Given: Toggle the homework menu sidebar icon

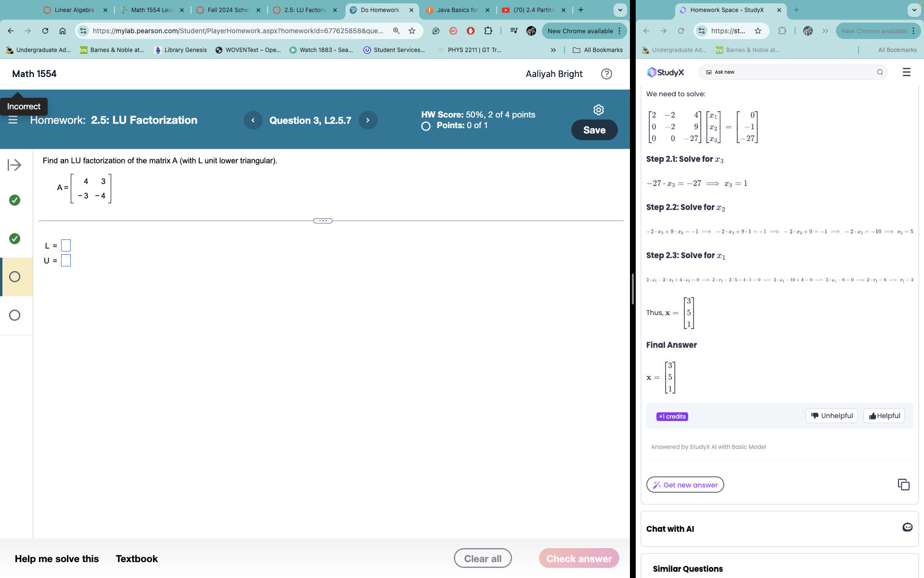Looking at the screenshot, I should pyautogui.click(x=13, y=120).
